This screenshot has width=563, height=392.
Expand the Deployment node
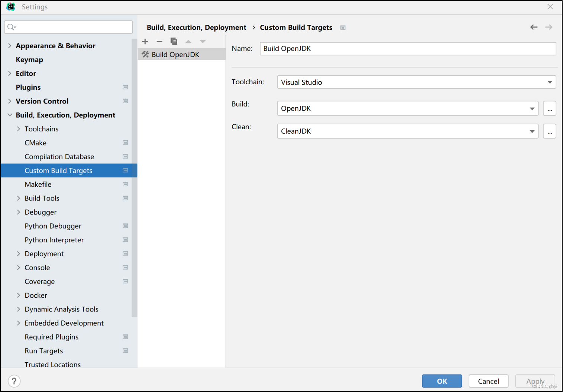(19, 254)
